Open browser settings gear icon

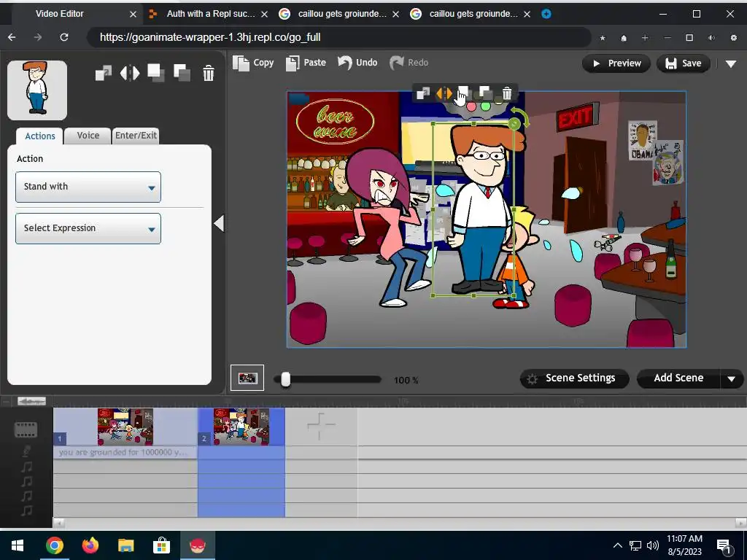(734, 38)
